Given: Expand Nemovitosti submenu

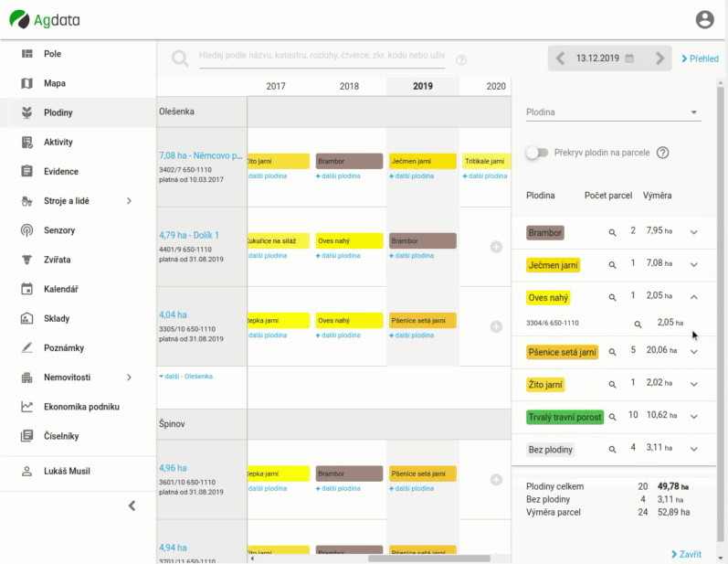Looking at the screenshot, I should (x=129, y=378).
